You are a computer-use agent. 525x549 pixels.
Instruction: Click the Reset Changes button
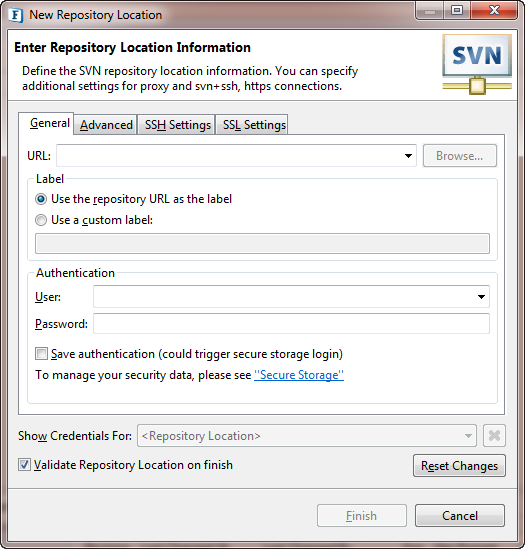[459, 466]
